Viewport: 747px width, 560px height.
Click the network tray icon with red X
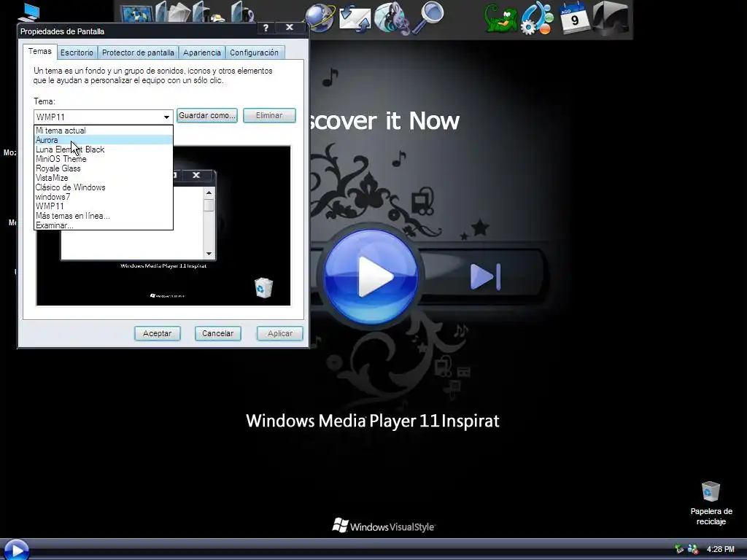tap(693, 549)
